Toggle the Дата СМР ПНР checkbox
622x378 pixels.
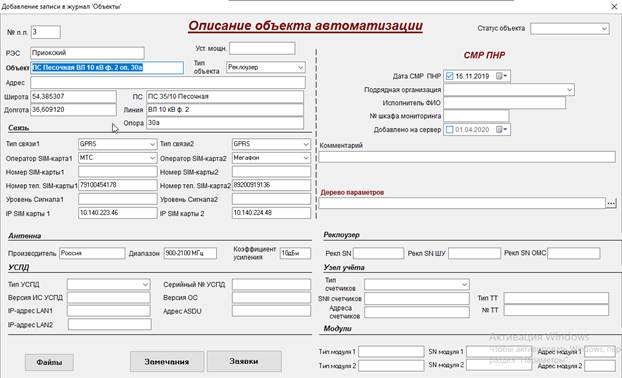pos(449,76)
